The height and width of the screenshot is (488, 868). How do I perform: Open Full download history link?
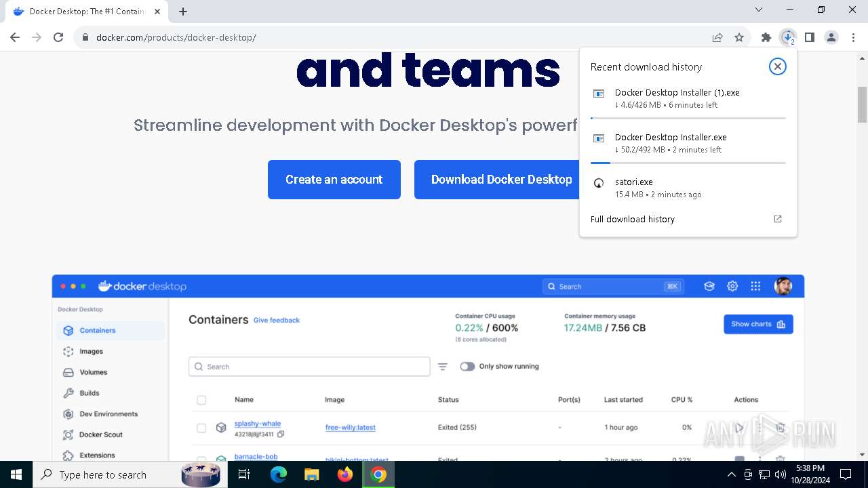pos(633,219)
